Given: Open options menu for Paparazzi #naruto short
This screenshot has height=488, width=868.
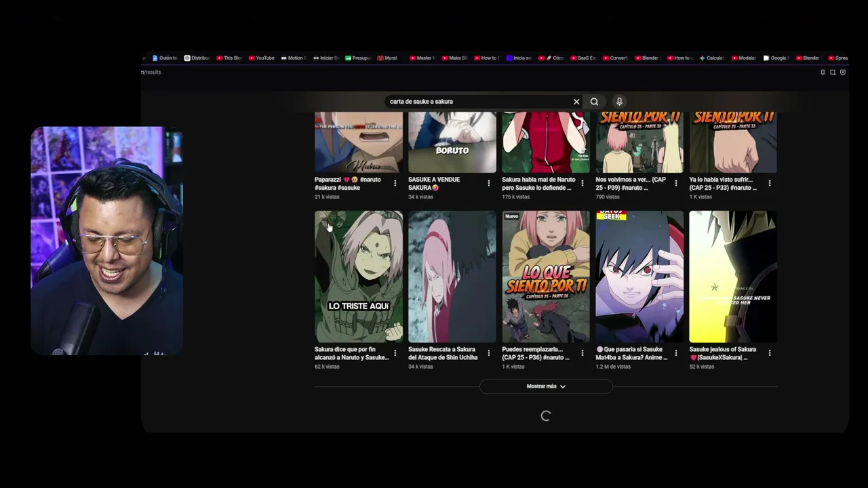Looking at the screenshot, I should pos(395,184).
